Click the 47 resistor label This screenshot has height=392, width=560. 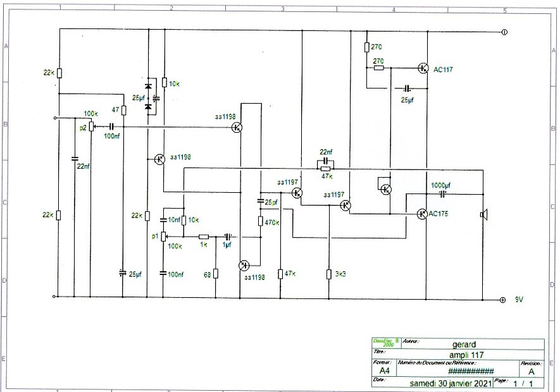click(115, 109)
